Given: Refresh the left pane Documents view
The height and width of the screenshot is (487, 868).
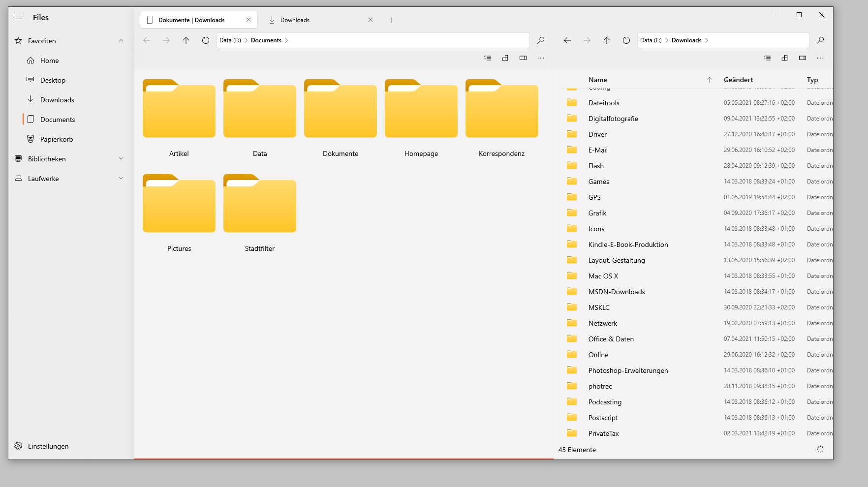Looking at the screenshot, I should click(206, 40).
